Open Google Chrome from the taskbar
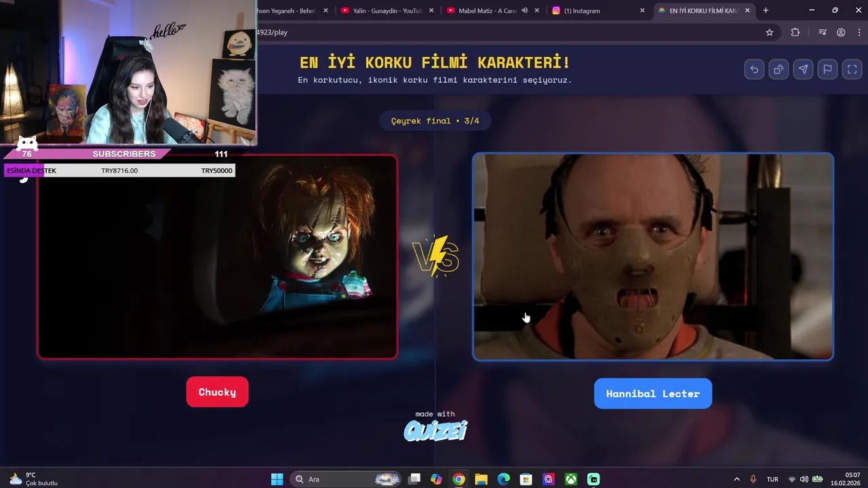The width and height of the screenshot is (868, 488). pyautogui.click(x=458, y=479)
